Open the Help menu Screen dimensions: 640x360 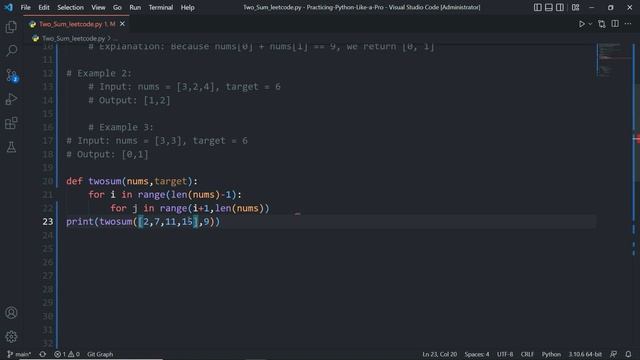click(x=187, y=7)
